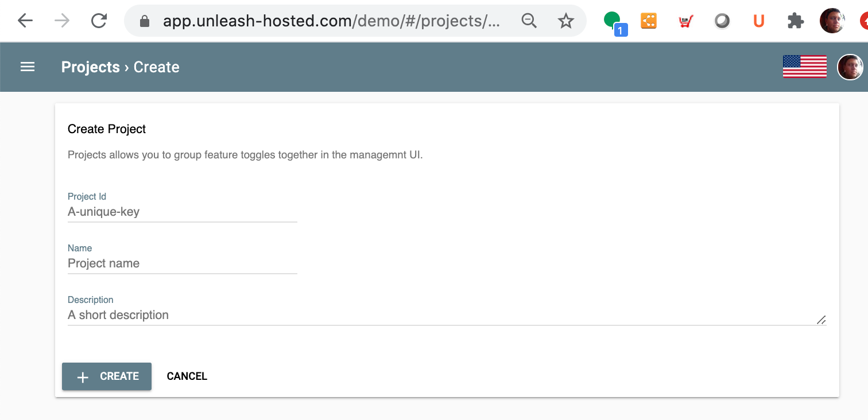The width and height of the screenshot is (868, 420).
Task: Click the orange U extension icon
Action: pos(758,21)
